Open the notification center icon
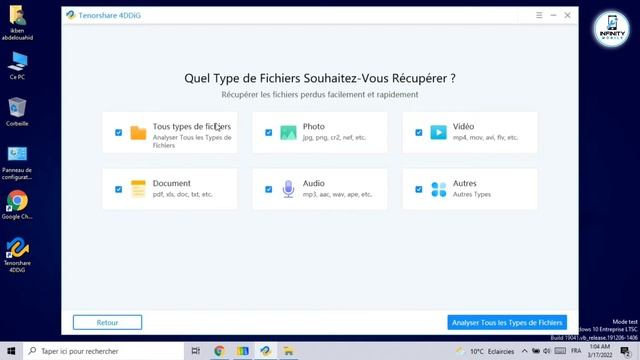The image size is (640, 360). coord(625,351)
